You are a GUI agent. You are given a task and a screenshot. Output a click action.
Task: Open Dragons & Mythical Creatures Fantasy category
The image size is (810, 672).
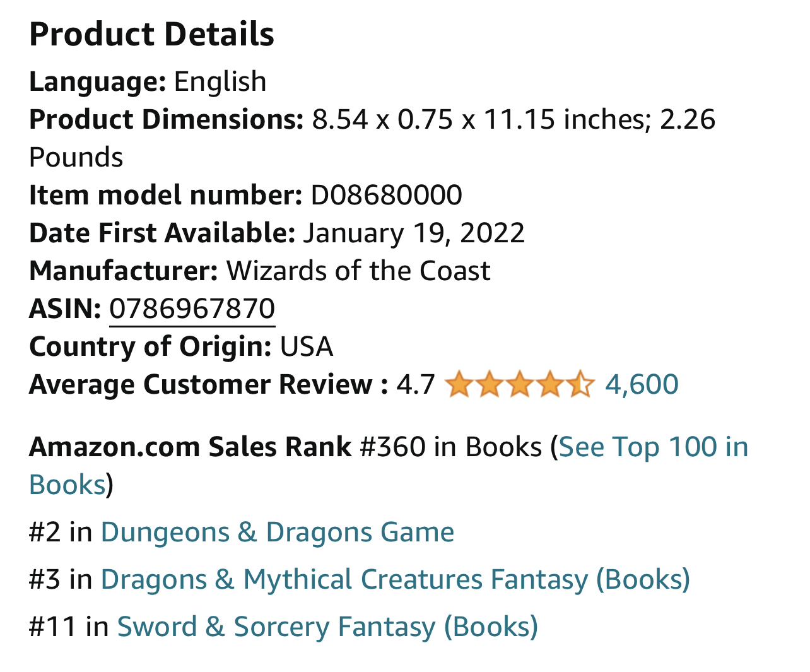pyautogui.click(x=395, y=580)
